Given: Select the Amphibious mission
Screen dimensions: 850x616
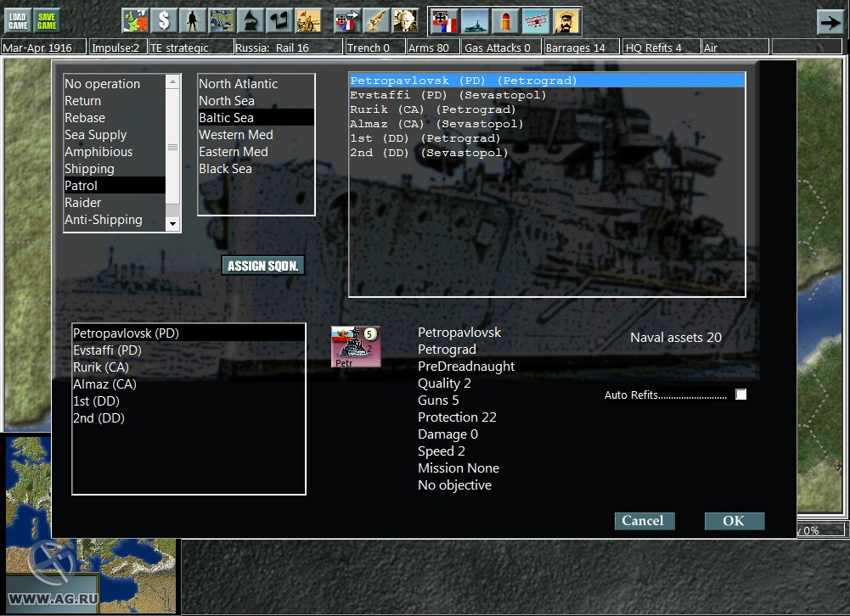Looking at the screenshot, I should [115, 152].
